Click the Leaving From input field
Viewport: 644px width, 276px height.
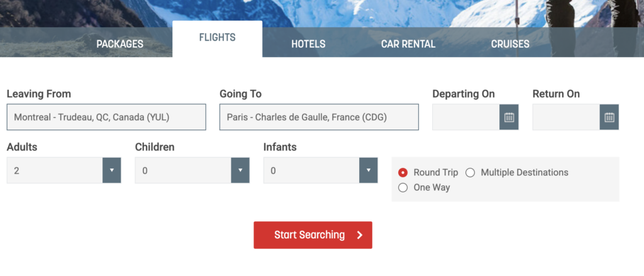tap(106, 117)
